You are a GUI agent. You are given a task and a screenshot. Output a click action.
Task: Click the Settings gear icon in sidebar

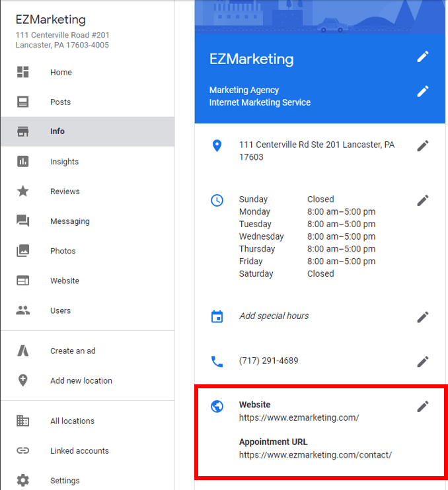point(23,480)
